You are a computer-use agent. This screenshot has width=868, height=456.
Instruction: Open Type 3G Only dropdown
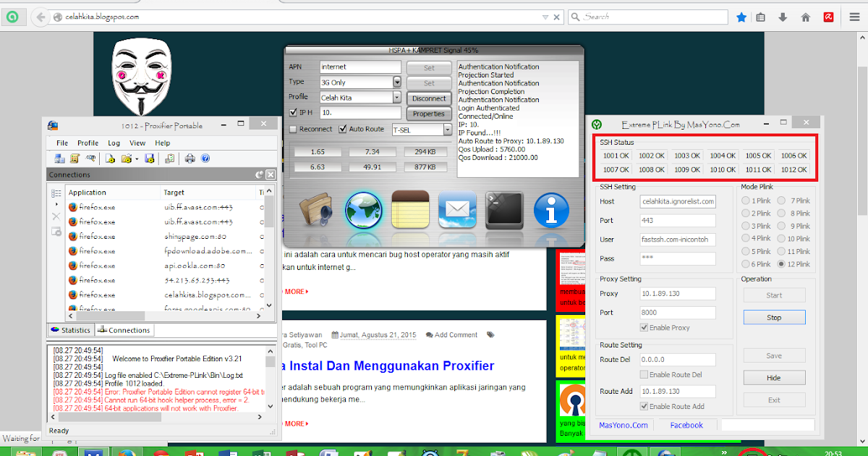pos(397,82)
